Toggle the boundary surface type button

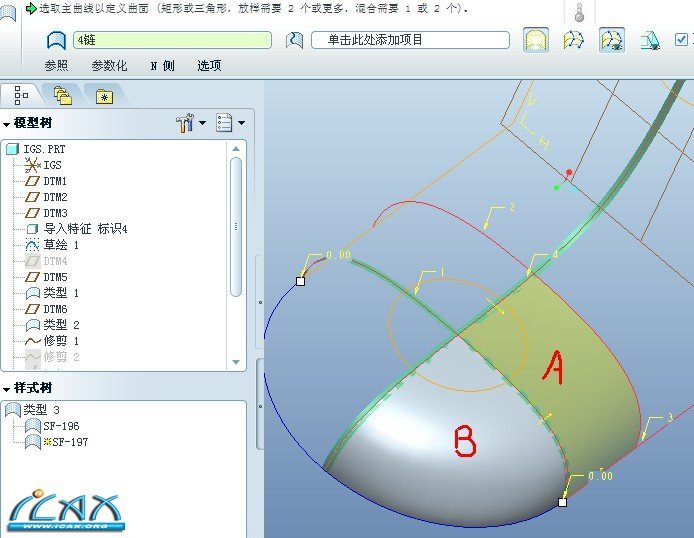pyautogui.click(x=536, y=40)
